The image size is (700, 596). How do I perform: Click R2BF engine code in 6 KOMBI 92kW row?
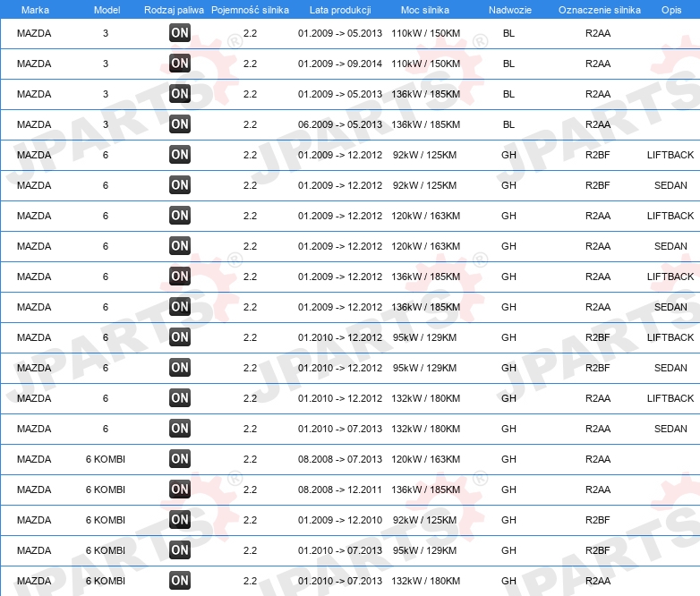coord(597,520)
